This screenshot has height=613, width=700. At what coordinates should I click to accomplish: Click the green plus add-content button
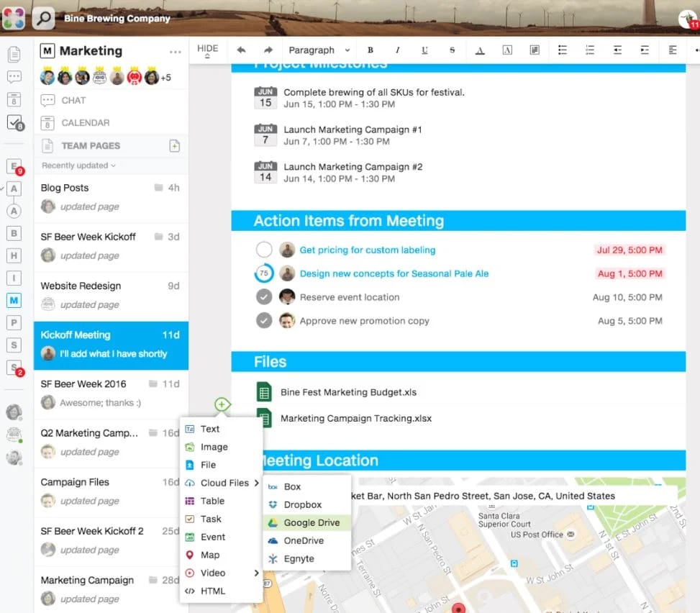click(222, 404)
